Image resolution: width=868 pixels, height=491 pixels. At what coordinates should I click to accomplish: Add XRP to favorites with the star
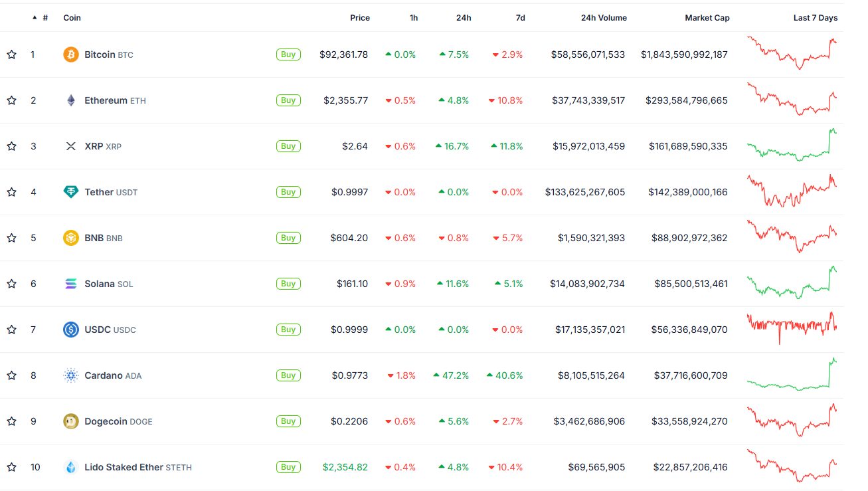click(x=11, y=146)
